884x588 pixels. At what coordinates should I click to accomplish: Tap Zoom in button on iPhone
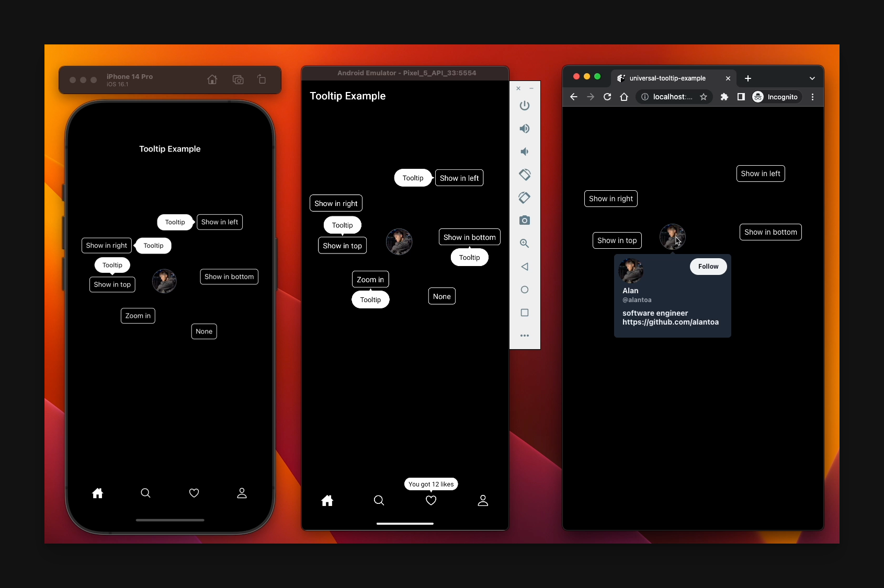coord(138,316)
